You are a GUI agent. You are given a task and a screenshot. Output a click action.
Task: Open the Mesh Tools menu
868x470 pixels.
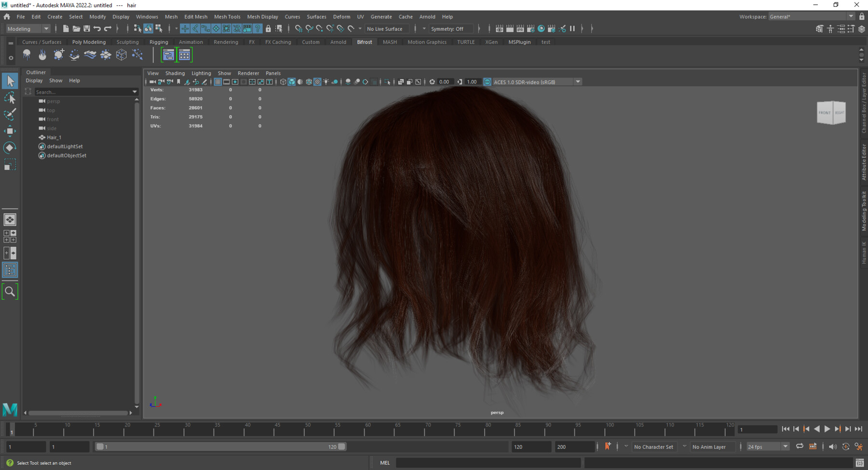coord(227,17)
